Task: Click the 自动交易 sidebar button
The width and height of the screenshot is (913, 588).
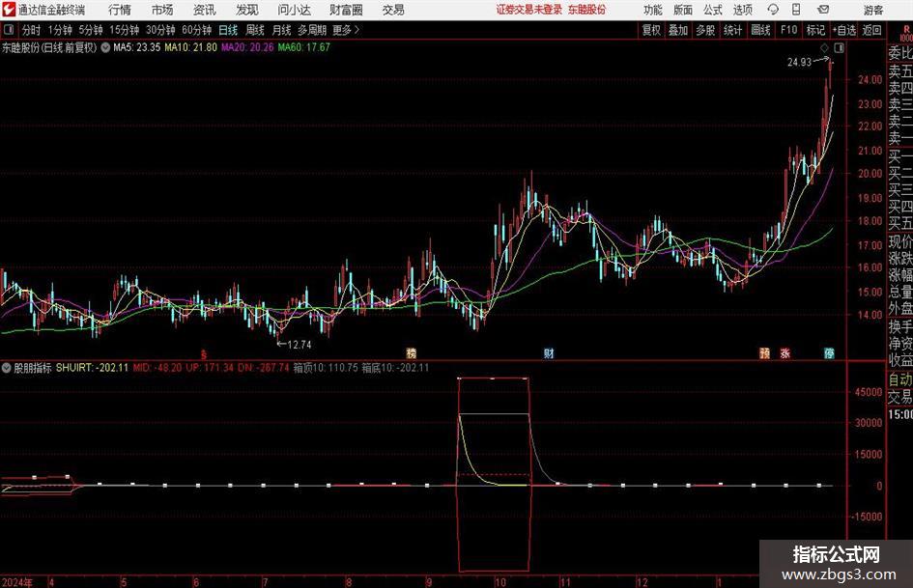Action: [x=900, y=388]
